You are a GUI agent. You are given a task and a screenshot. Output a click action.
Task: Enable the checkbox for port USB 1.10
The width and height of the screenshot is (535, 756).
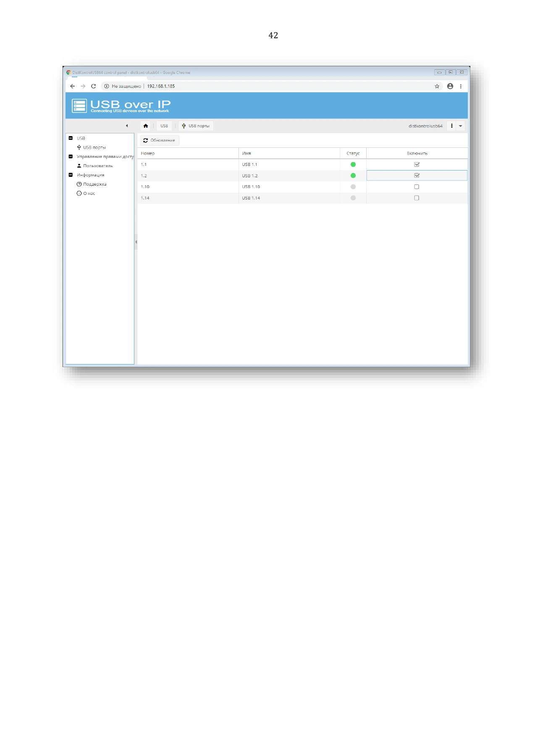click(417, 187)
